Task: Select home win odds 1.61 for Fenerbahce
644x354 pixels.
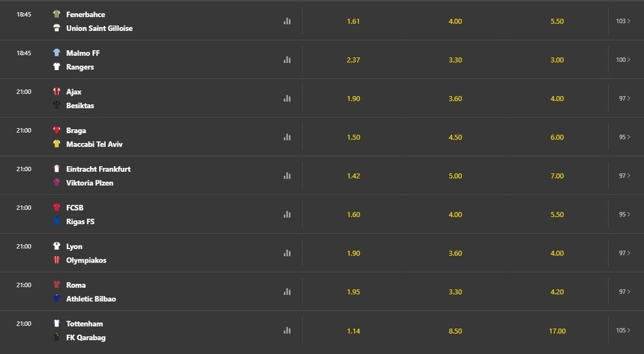Action: click(353, 21)
